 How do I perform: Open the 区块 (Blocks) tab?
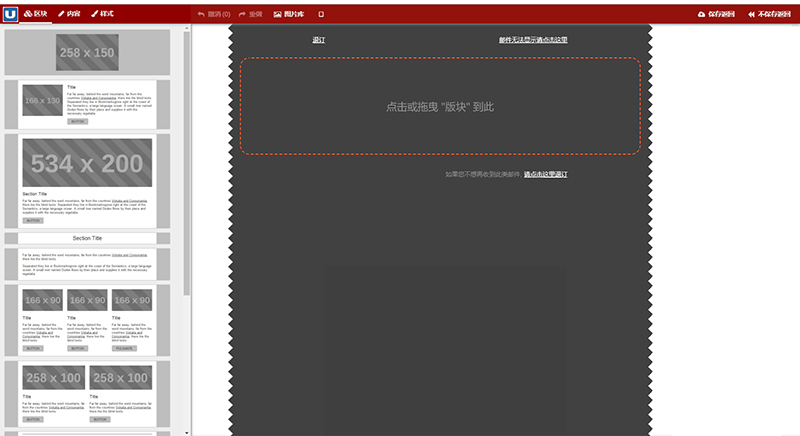click(x=35, y=14)
